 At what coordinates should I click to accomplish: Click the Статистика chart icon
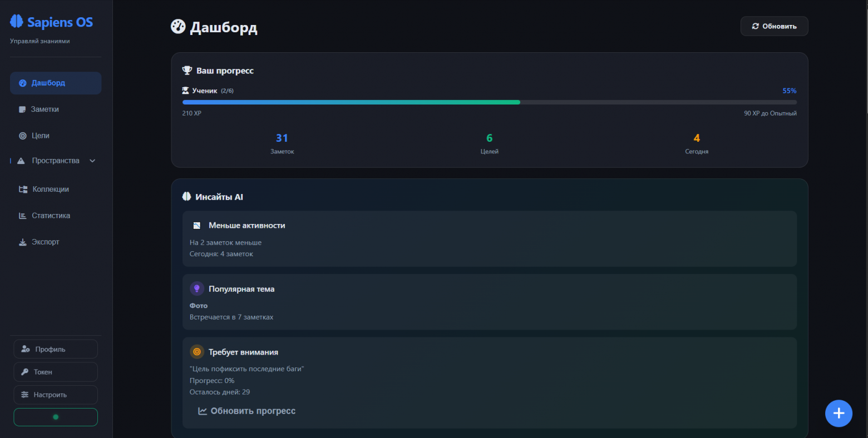(x=23, y=216)
